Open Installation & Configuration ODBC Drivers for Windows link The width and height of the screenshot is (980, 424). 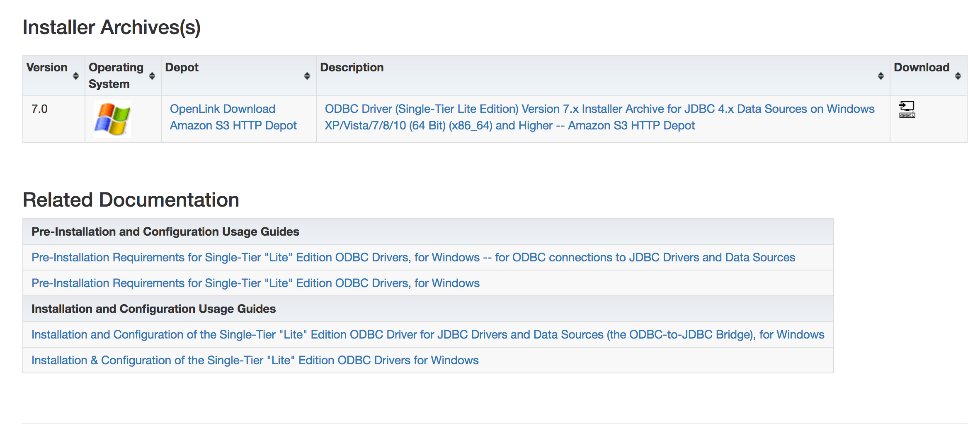pos(255,360)
